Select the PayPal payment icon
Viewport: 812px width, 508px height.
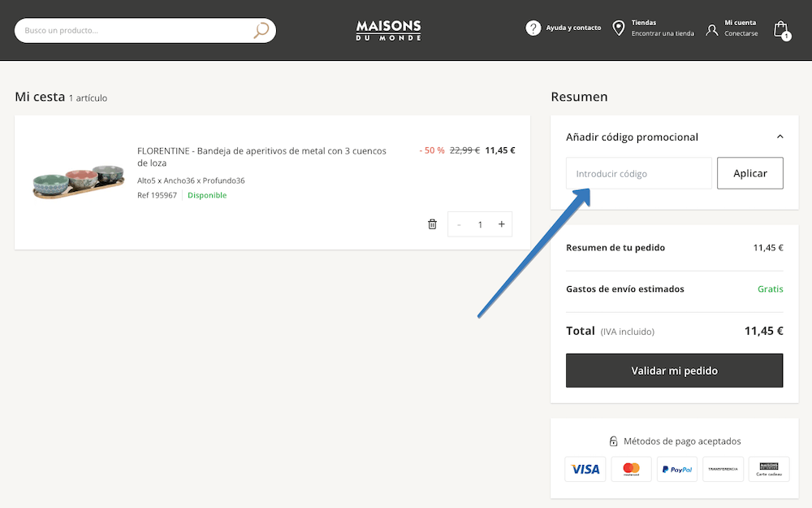[x=676, y=469]
